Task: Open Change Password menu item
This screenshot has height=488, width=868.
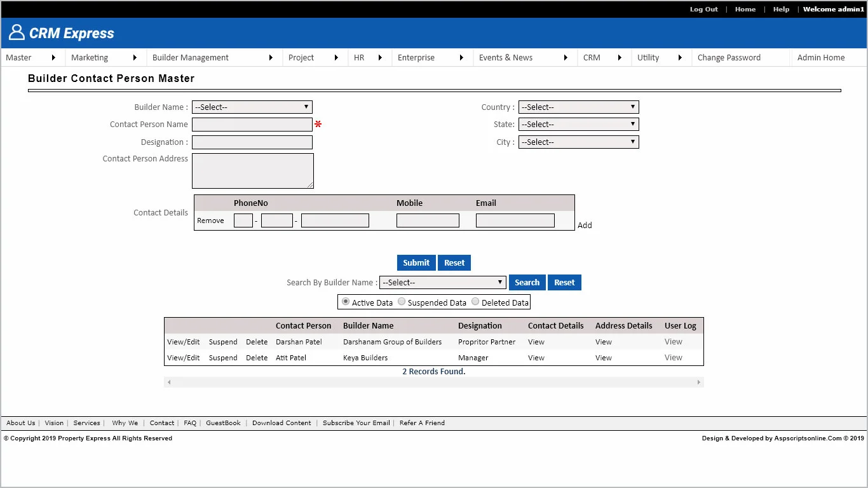Action: coord(729,57)
